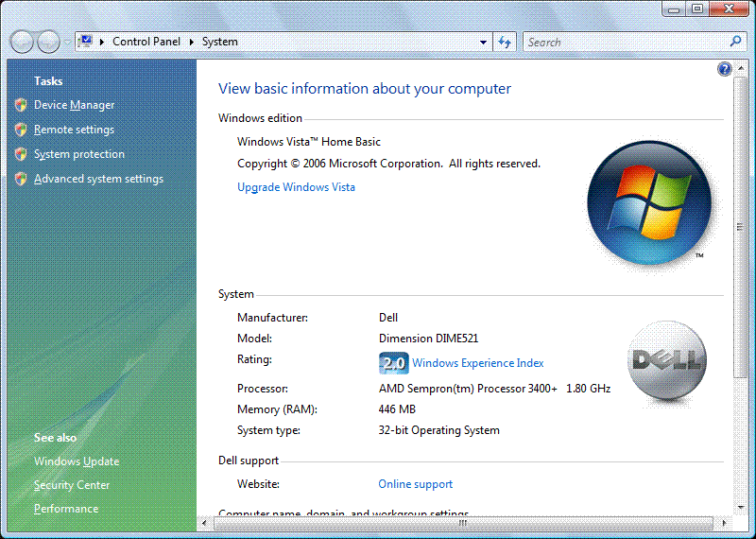Select Control Panel in the breadcrumb
The image size is (756, 539).
(146, 42)
